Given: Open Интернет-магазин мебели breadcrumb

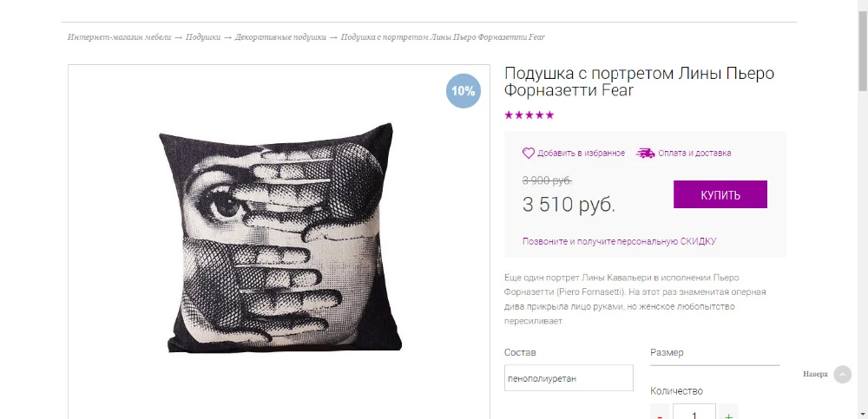Looking at the screenshot, I should 120,37.
